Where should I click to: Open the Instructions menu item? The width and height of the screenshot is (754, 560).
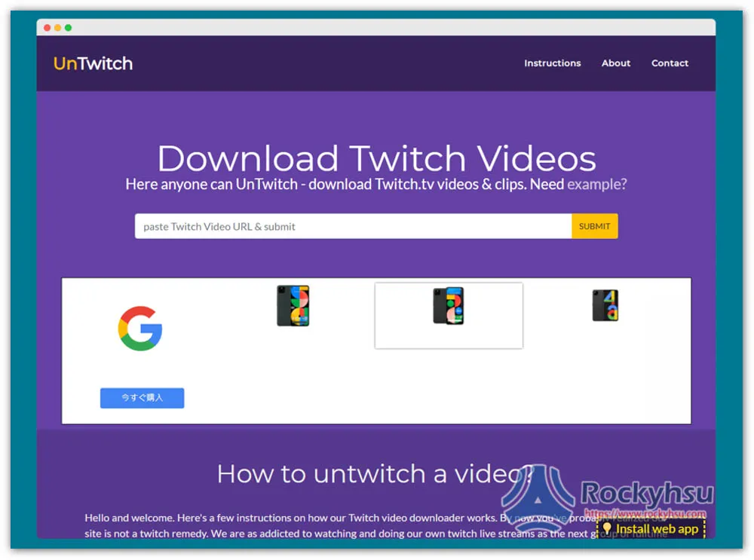point(552,63)
